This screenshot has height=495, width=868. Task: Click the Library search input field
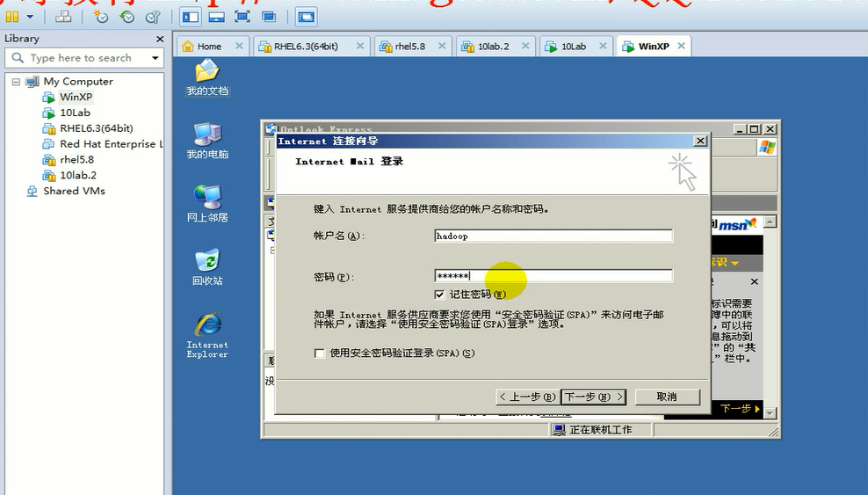[79, 58]
